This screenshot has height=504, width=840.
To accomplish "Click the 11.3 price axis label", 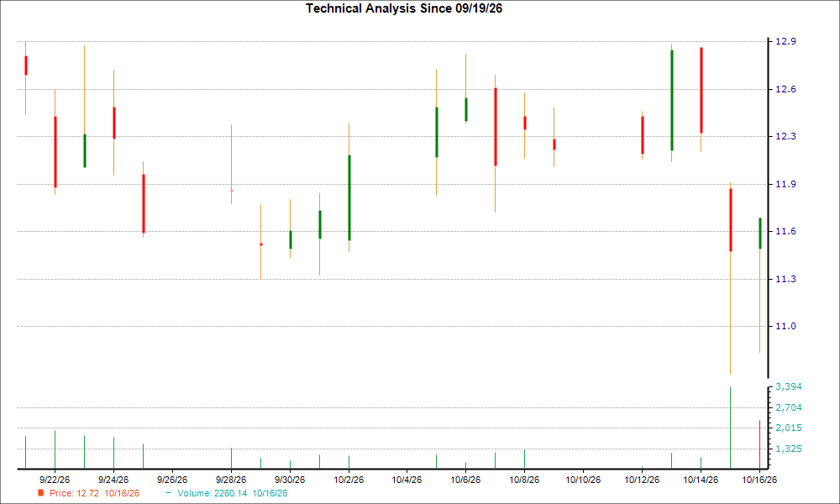I will [786, 279].
